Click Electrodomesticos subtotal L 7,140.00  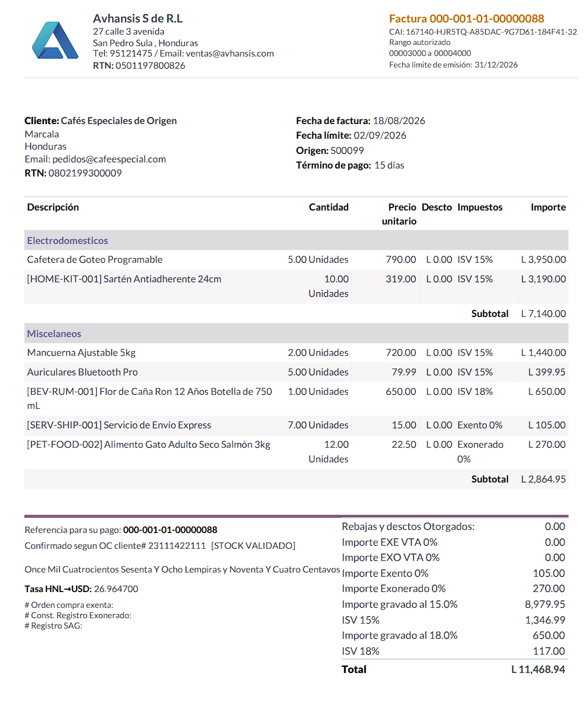pos(544,314)
